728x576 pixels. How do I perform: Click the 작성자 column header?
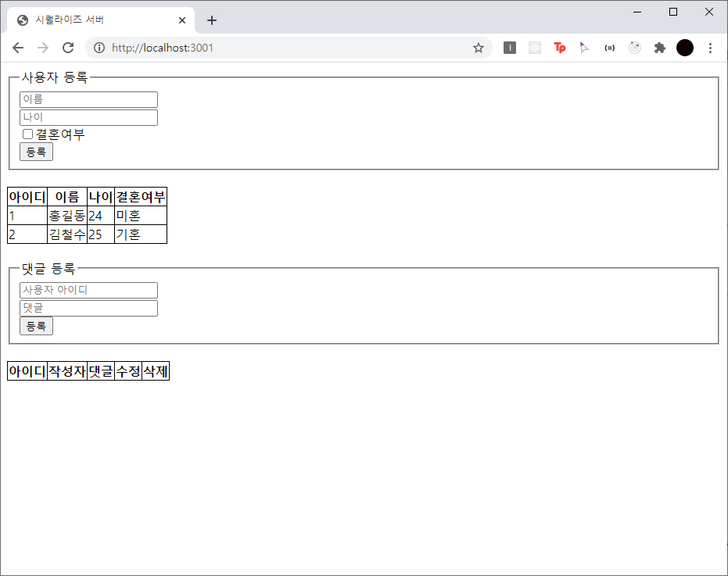point(67,371)
